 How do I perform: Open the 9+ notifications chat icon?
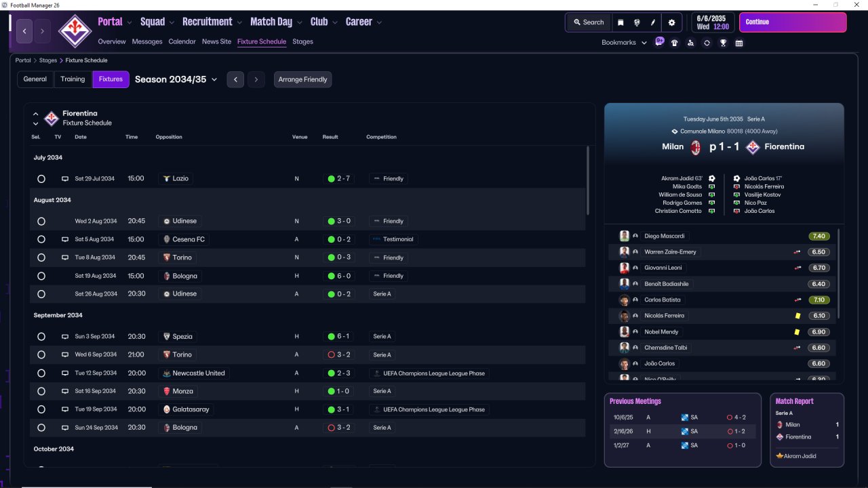[x=659, y=41]
